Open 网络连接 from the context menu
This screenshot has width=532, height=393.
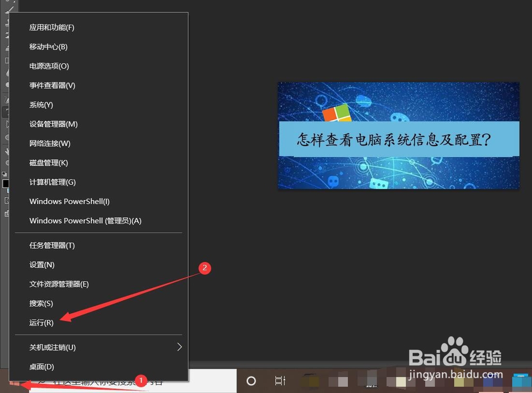pyautogui.click(x=47, y=143)
